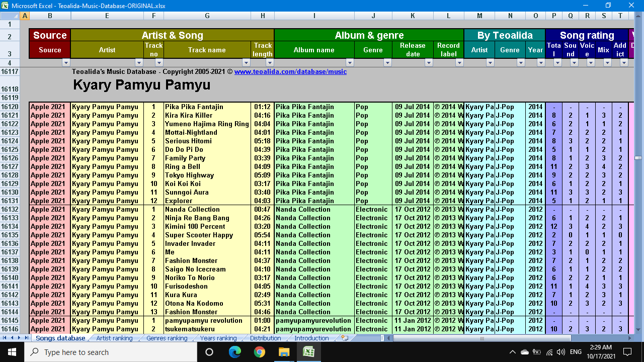
Task: Click the taskbar clock showing 2:29 AM
Action: click(600, 352)
